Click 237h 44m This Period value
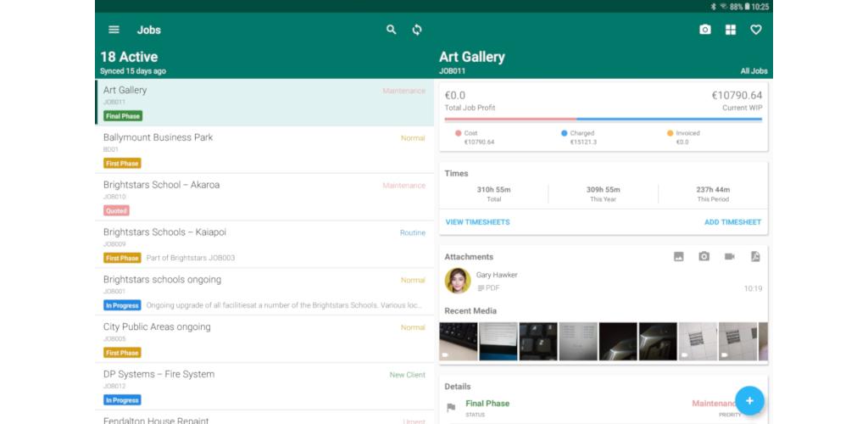Image resolution: width=868 pixels, height=424 pixels. coord(713,190)
